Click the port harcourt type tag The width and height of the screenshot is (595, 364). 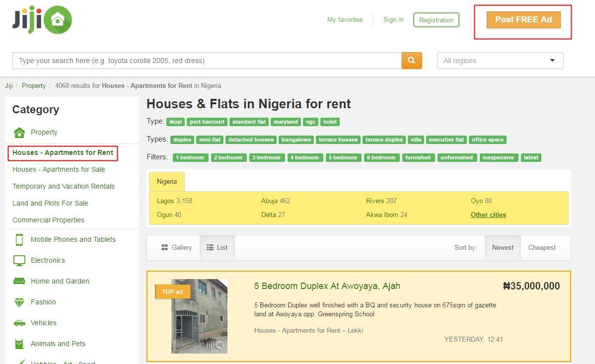(207, 122)
